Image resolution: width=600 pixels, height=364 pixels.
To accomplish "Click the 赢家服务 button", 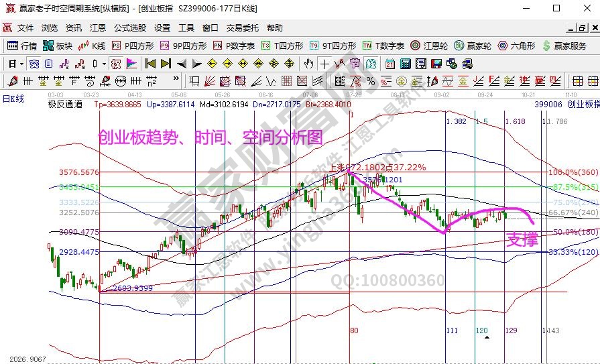I will pyautogui.click(x=564, y=46).
